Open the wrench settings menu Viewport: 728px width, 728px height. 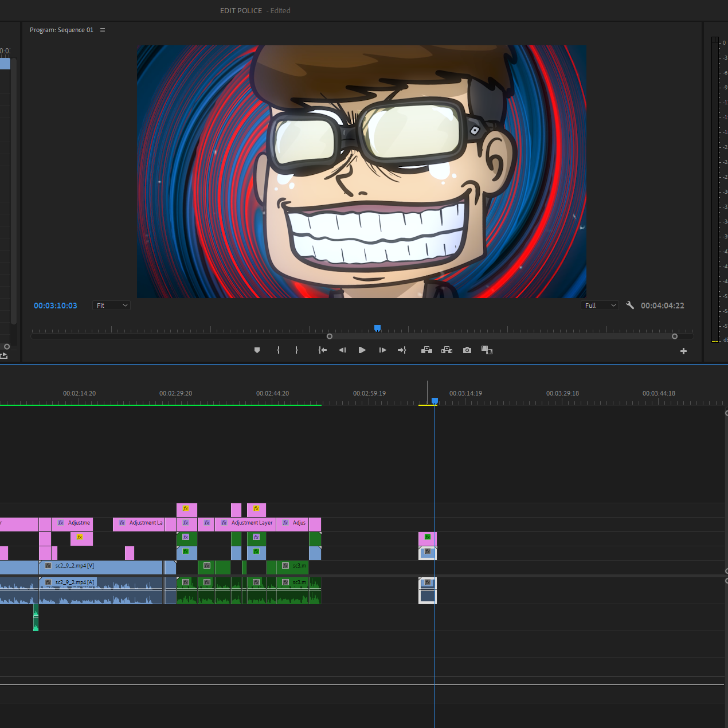pyautogui.click(x=630, y=306)
